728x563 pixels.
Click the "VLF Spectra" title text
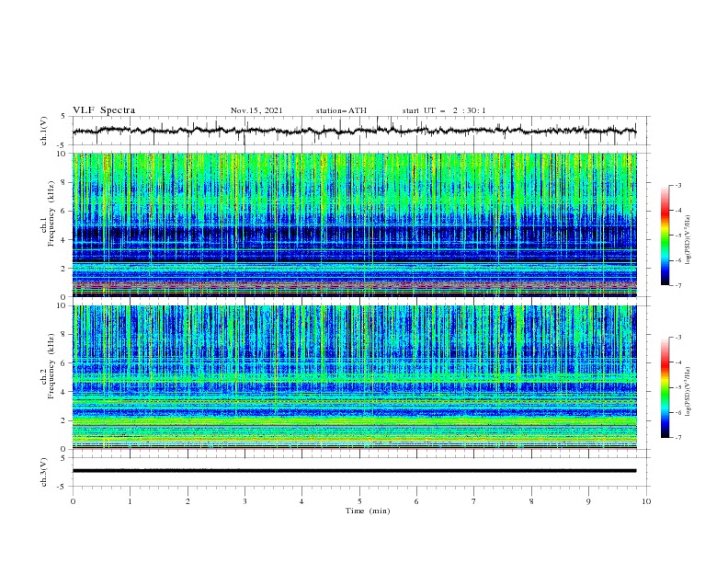tap(104, 110)
